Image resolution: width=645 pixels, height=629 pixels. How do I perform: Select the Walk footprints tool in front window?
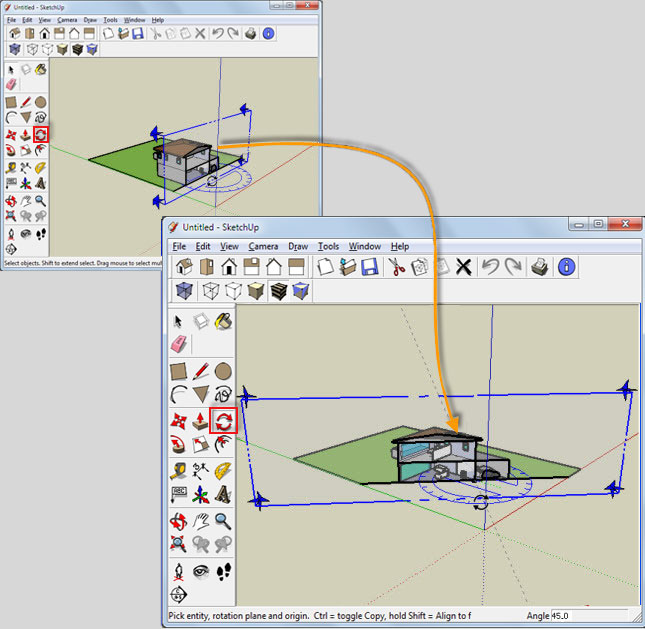pos(223,571)
